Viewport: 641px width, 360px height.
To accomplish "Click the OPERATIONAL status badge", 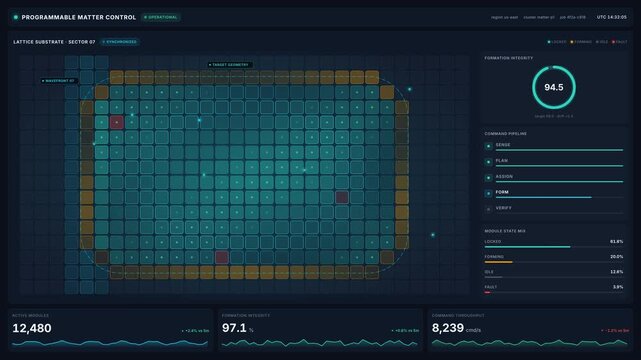I will (161, 17).
